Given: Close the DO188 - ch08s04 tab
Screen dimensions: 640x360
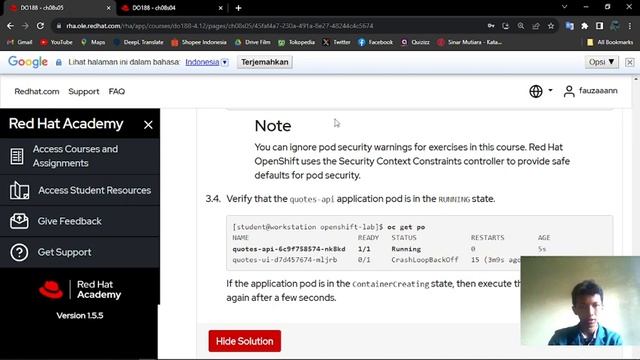Looking at the screenshot, I should [220, 8].
